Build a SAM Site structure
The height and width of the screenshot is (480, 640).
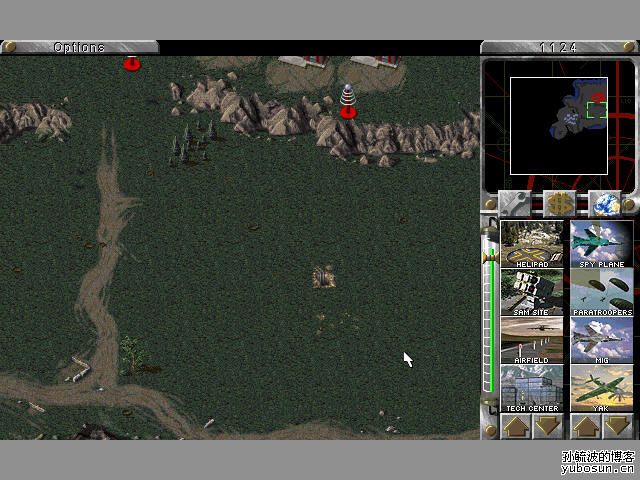[532, 292]
